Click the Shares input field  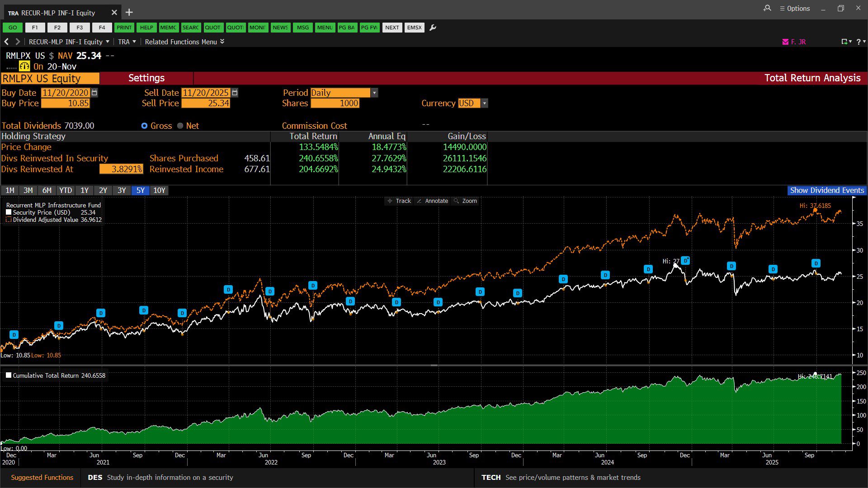pos(335,103)
